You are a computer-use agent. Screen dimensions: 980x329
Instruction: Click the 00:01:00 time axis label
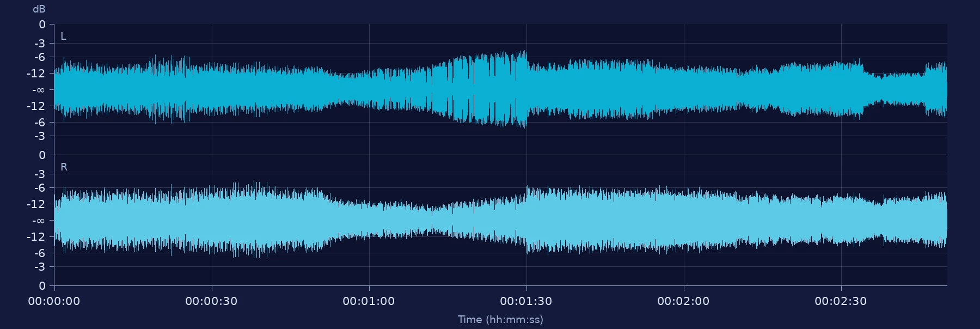click(x=369, y=301)
